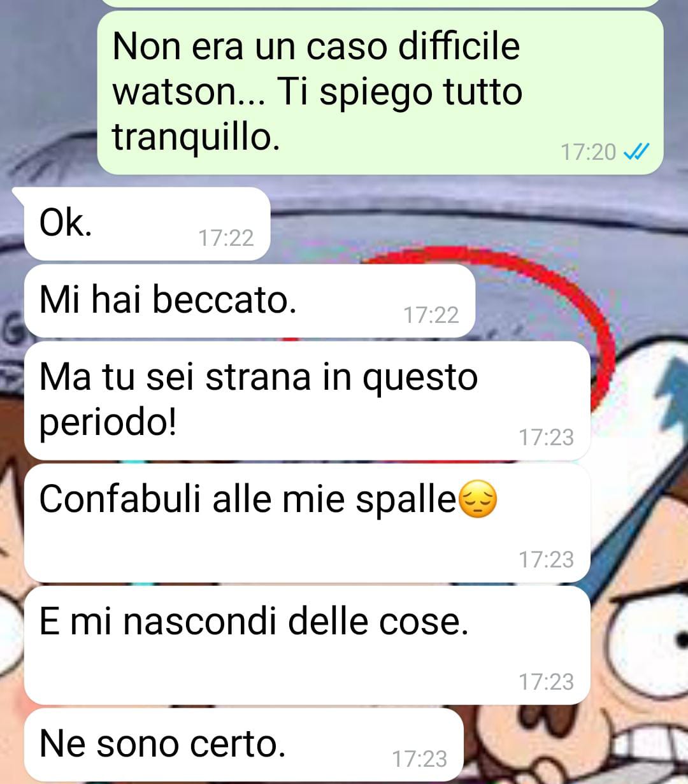Click the 17:20 timestamp on the sent message

pos(588,152)
